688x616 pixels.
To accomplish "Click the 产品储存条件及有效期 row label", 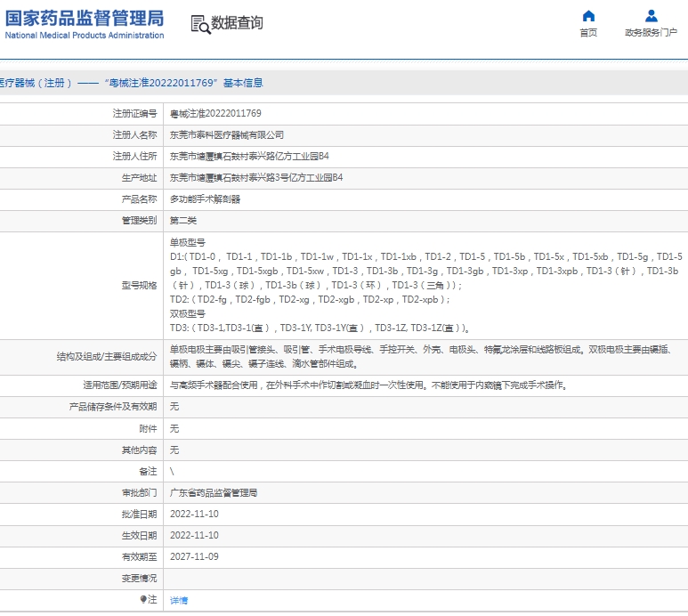I will (x=113, y=407).
